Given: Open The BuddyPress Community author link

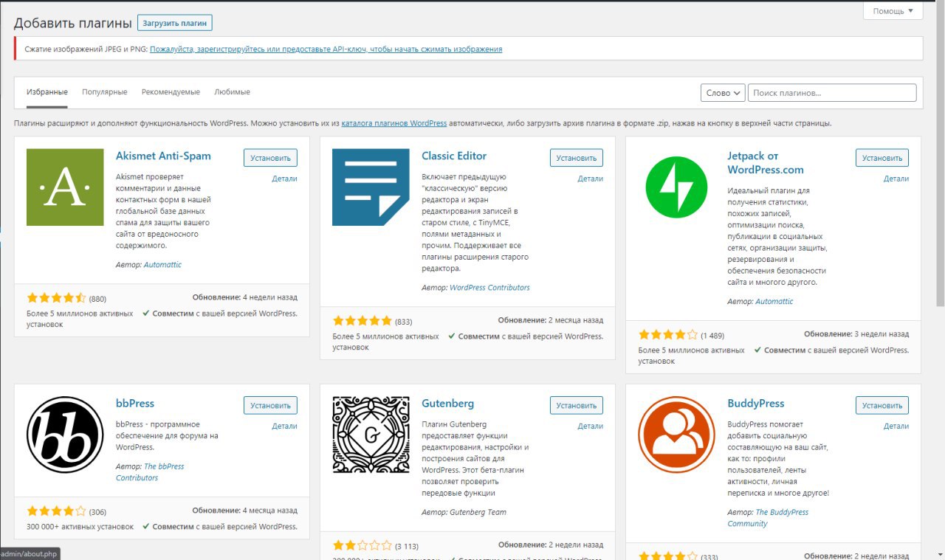Looking at the screenshot, I should coord(768,518).
